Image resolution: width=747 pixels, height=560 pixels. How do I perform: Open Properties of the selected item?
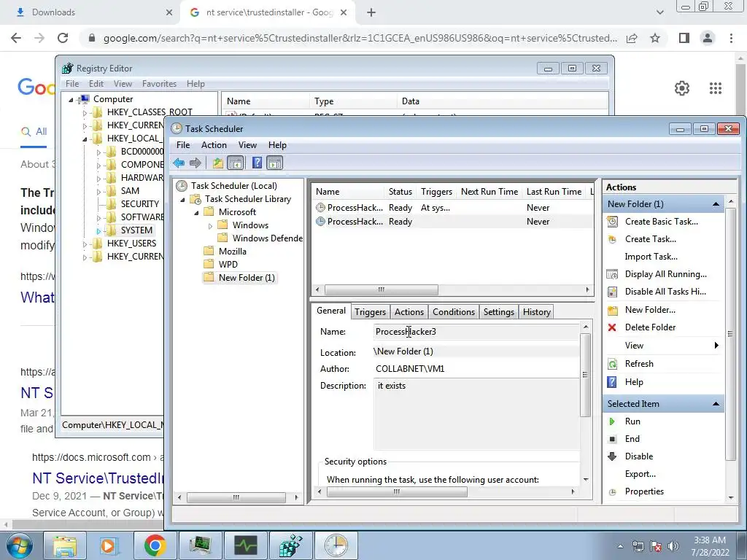(x=644, y=491)
